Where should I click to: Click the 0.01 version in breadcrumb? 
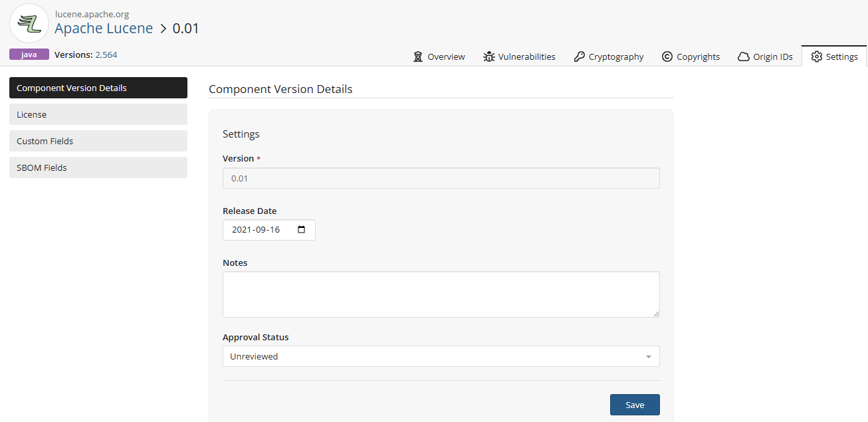click(x=186, y=29)
